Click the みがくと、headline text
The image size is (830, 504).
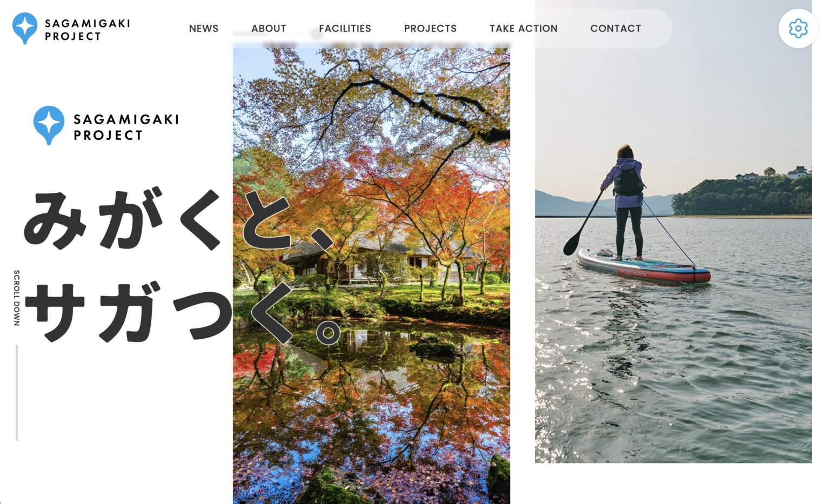coord(179,219)
